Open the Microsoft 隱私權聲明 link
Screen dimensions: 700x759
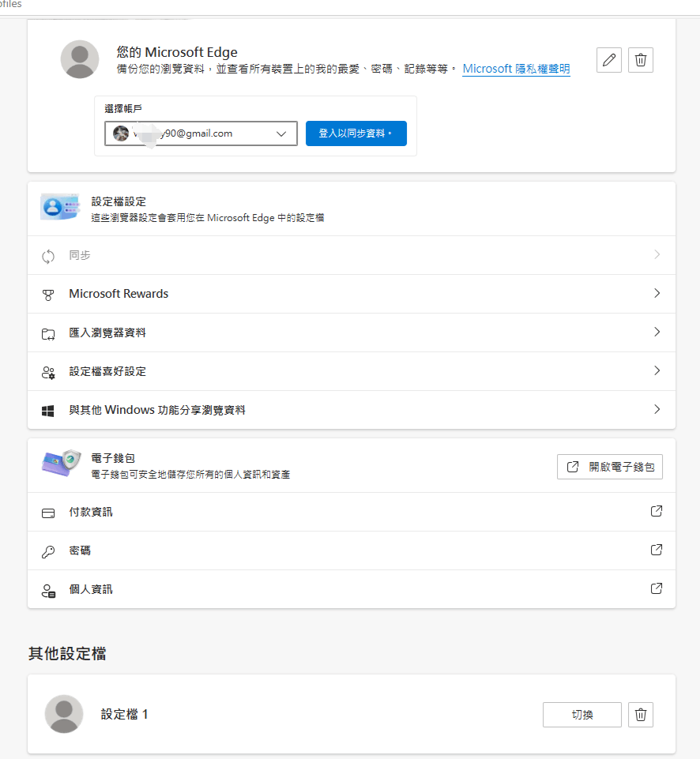516,69
